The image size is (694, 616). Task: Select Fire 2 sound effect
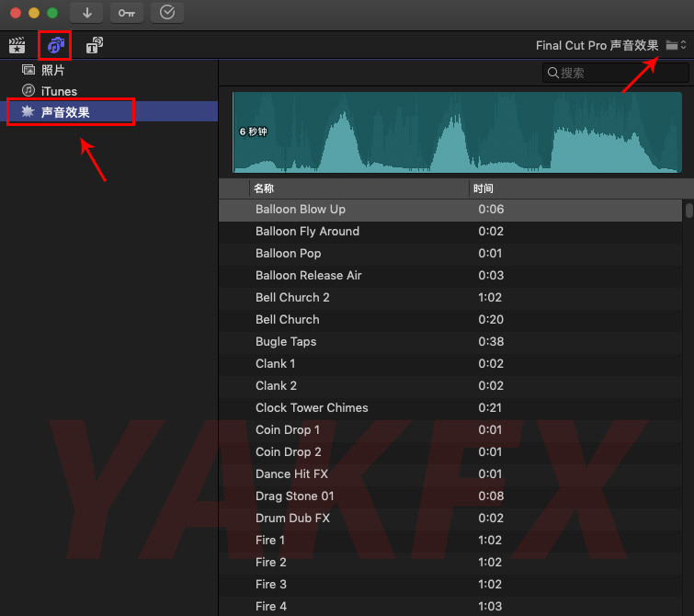coord(450,563)
